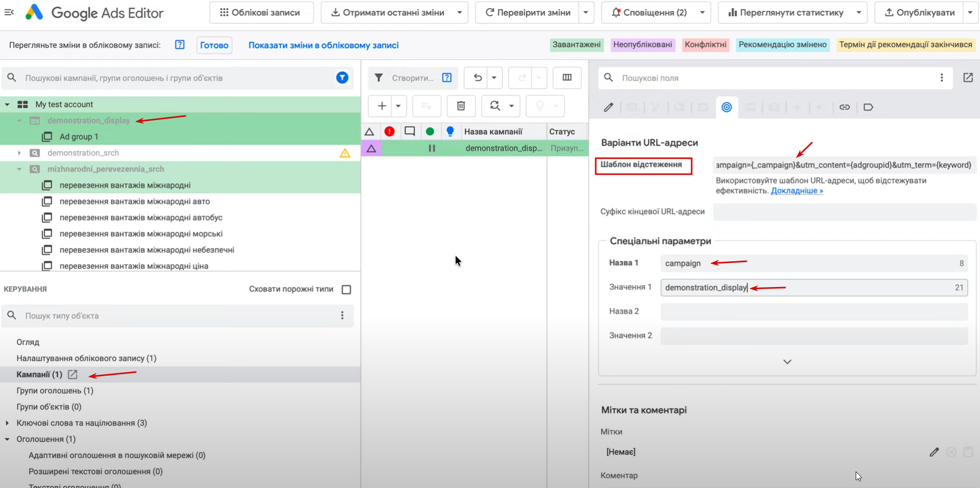The width and height of the screenshot is (980, 488).
Task: Select Групи об'єктів (0) type
Action: 49,407
